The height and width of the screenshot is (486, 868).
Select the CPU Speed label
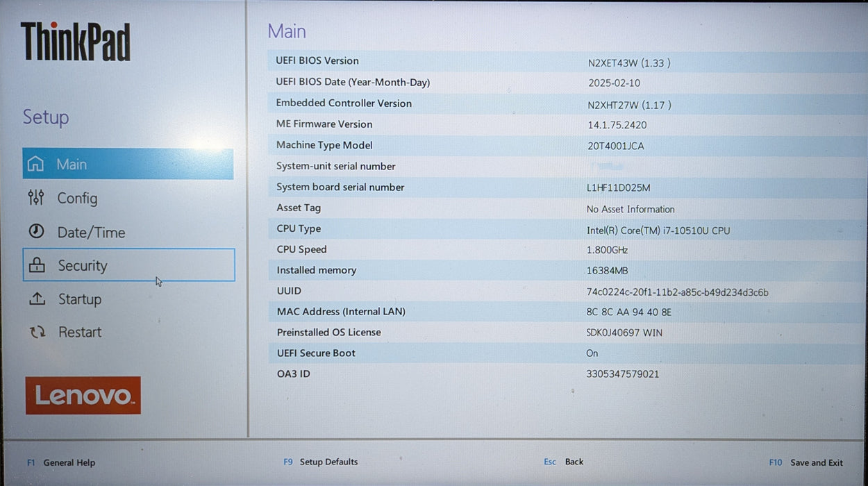[x=301, y=249]
